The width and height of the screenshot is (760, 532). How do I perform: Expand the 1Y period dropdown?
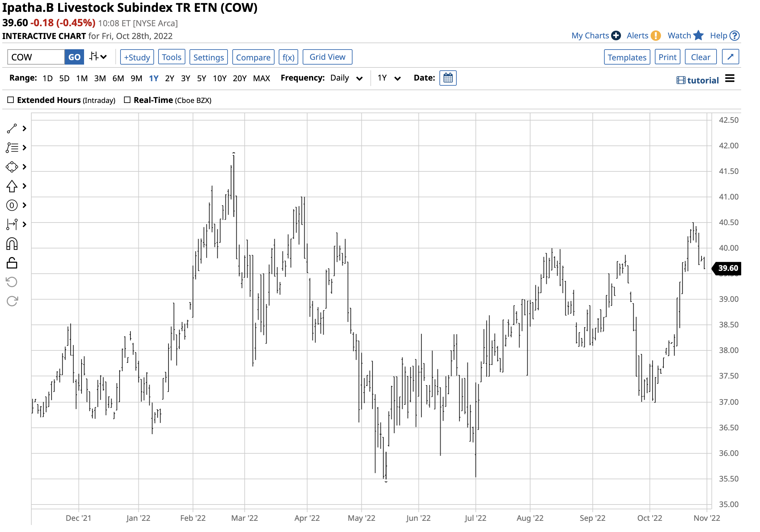[389, 78]
